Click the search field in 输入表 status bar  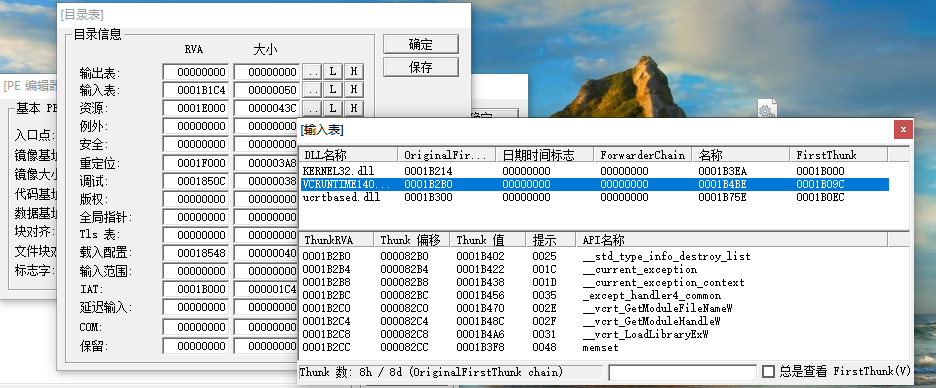coord(682,372)
